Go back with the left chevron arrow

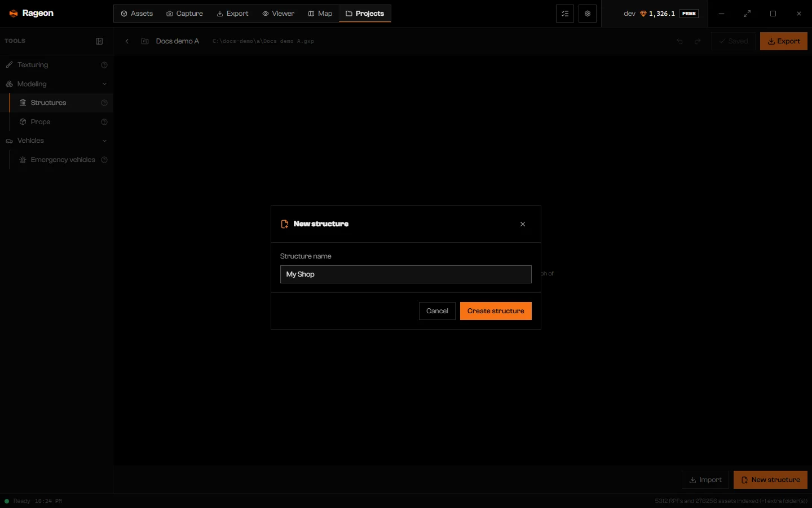point(127,41)
